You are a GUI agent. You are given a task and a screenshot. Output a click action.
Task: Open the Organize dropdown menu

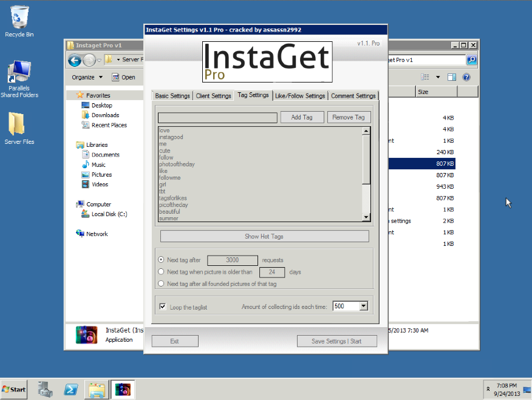click(87, 77)
